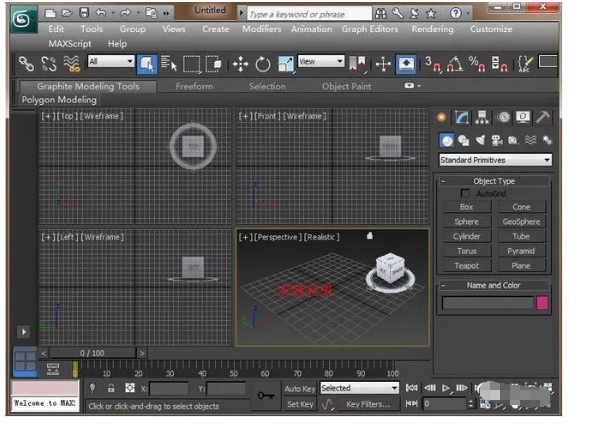Select the Shapes creation category icon

click(464, 140)
